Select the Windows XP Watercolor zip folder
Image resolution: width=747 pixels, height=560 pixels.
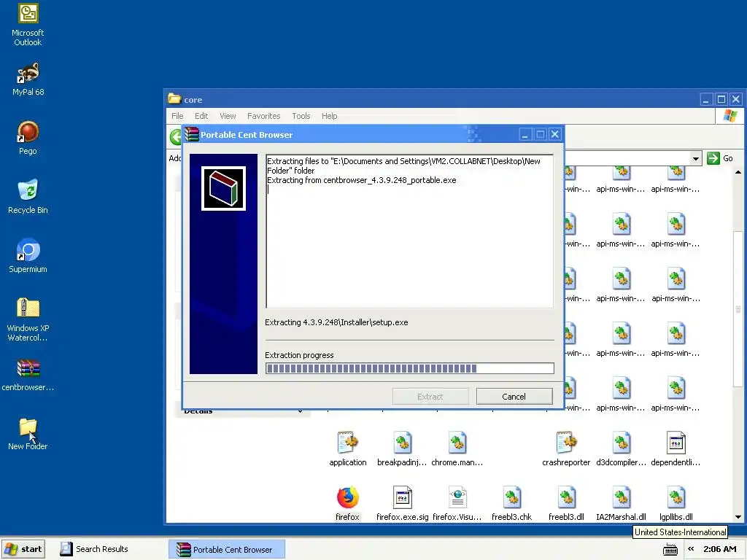coord(28,320)
